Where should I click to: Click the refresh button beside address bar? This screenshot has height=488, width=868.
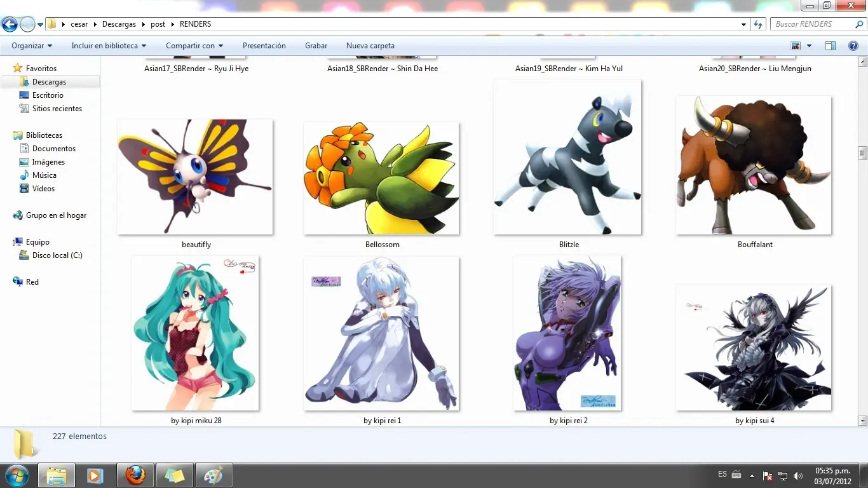[757, 24]
